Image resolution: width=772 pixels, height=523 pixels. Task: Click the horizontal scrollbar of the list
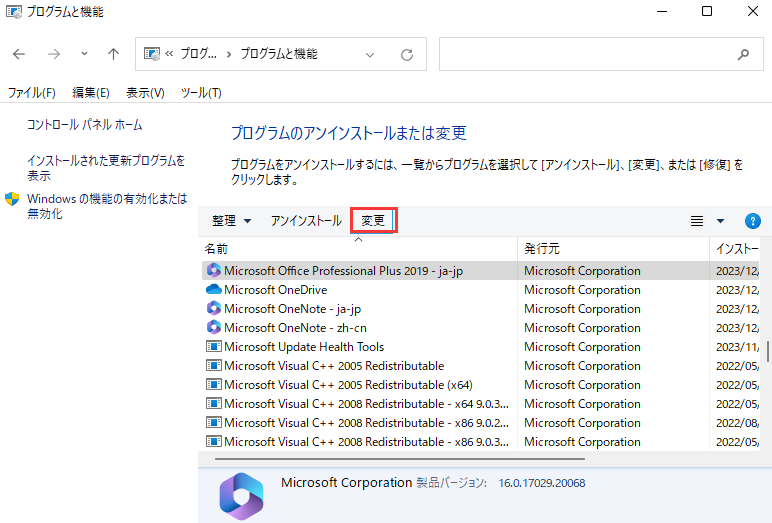click(400, 459)
